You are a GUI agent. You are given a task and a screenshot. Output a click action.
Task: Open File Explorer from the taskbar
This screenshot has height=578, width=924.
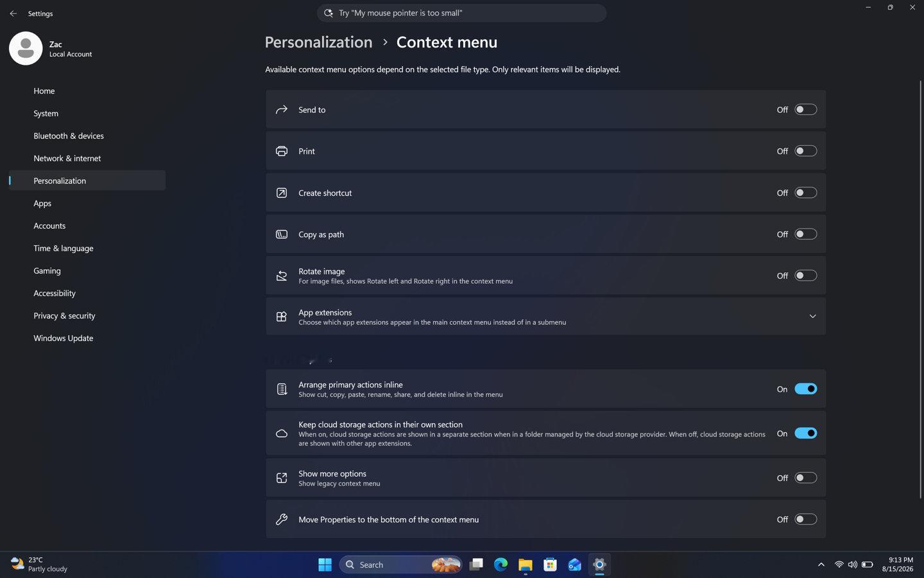(526, 565)
